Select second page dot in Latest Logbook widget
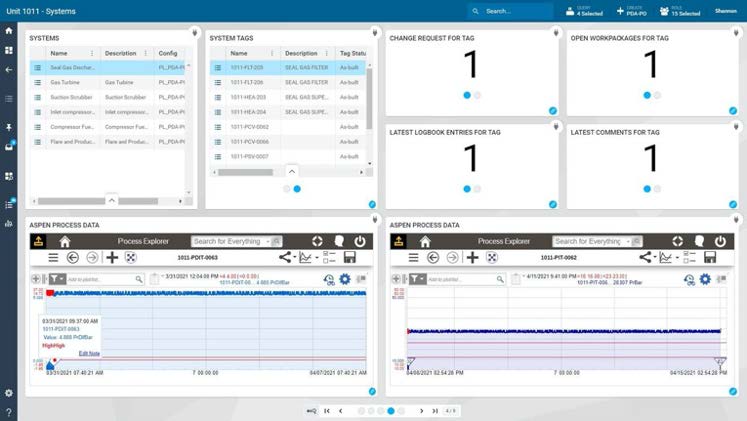Viewport: 747px width, 421px height. point(477,189)
